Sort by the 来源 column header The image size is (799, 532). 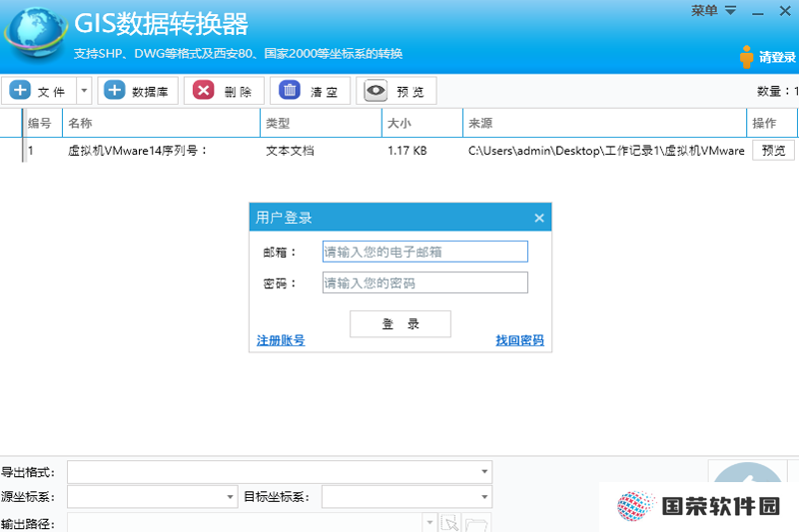pyautogui.click(x=605, y=123)
